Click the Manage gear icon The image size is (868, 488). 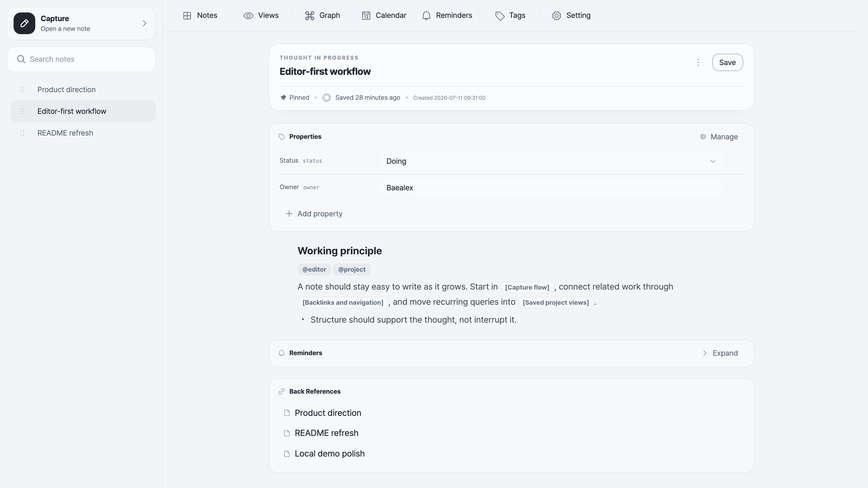click(703, 137)
